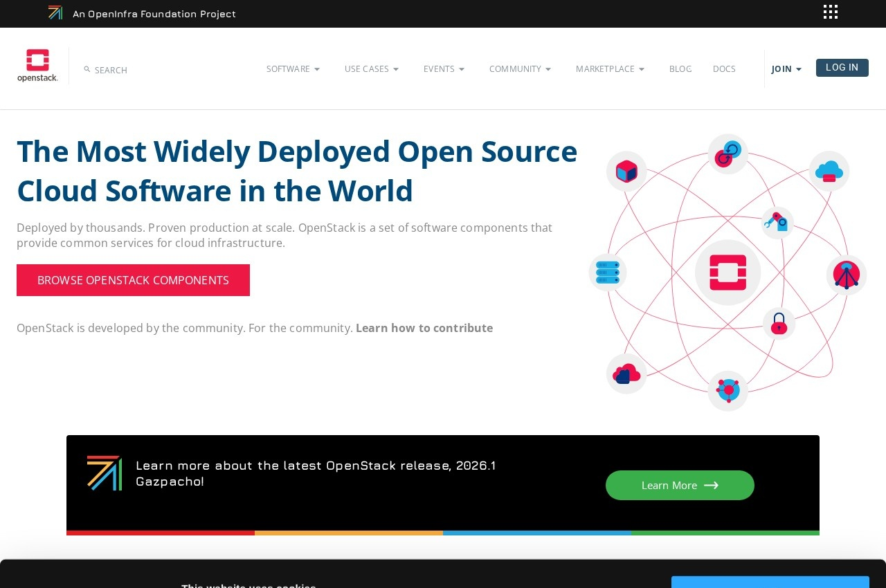Click the Deployed by thousands paragraph
Image resolution: width=886 pixels, height=588 pixels.
tap(284, 235)
